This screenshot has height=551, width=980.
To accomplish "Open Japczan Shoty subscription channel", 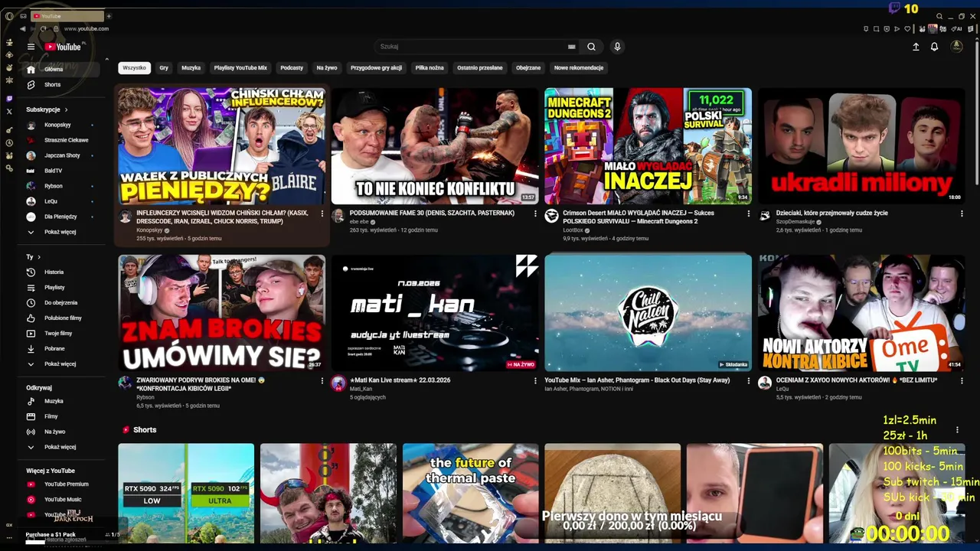I will pyautogui.click(x=61, y=155).
